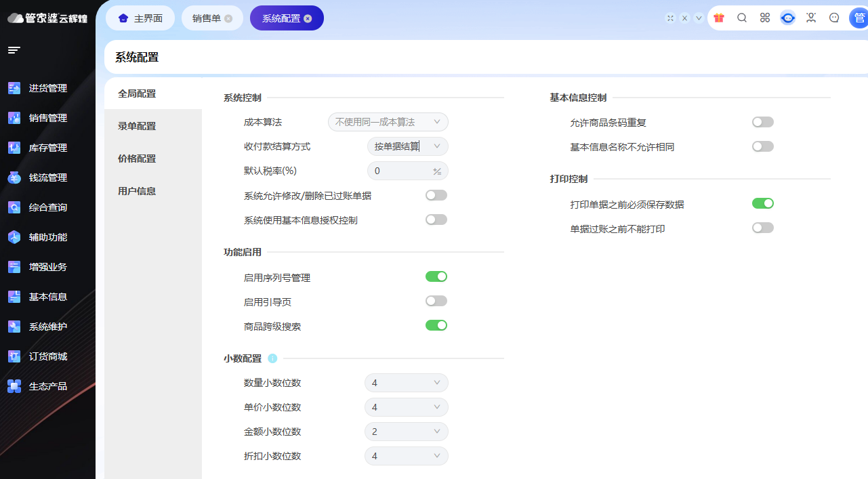Collapse the sidebar with the hamburger icon
Image resolution: width=868 pixels, height=479 pixels.
[x=14, y=50]
